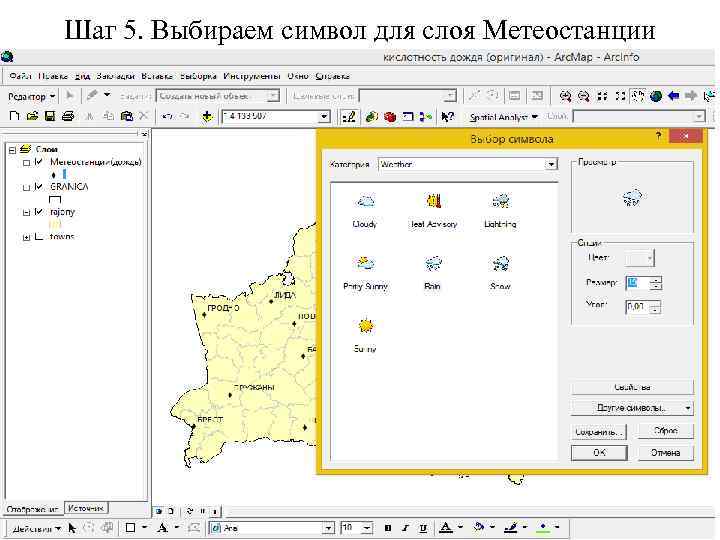The width and height of the screenshot is (720, 540).
Task: Switch to the Источник tab
Action: point(86,508)
